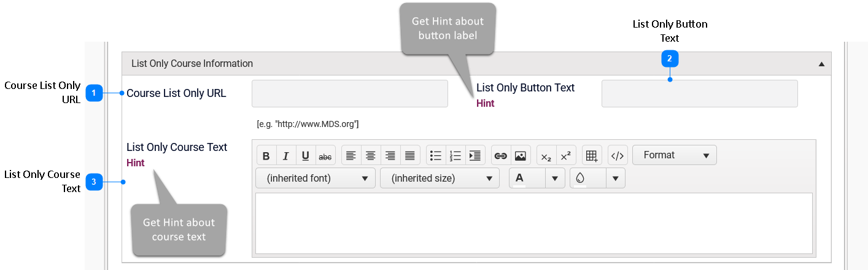
Task: Insert a numbered list
Action: [455, 156]
